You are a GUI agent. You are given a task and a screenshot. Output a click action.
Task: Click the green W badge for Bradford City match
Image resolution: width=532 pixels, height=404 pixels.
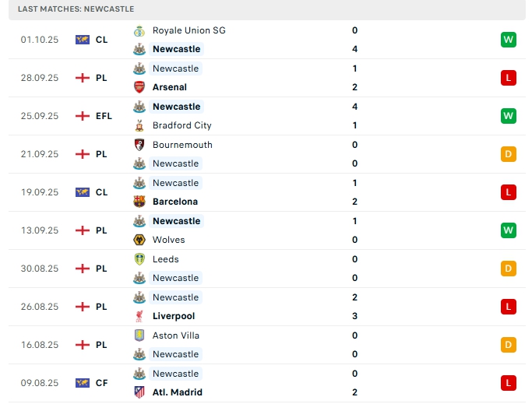point(509,116)
